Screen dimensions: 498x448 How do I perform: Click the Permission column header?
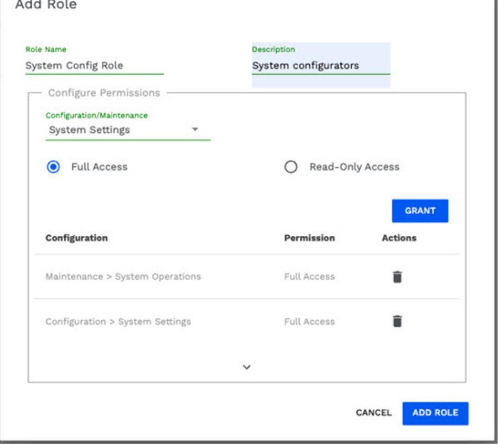click(x=309, y=238)
